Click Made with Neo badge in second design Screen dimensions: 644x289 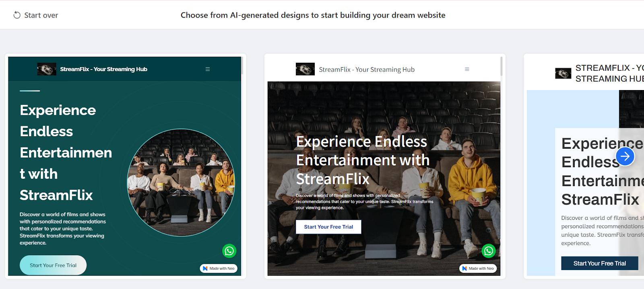pos(478,269)
